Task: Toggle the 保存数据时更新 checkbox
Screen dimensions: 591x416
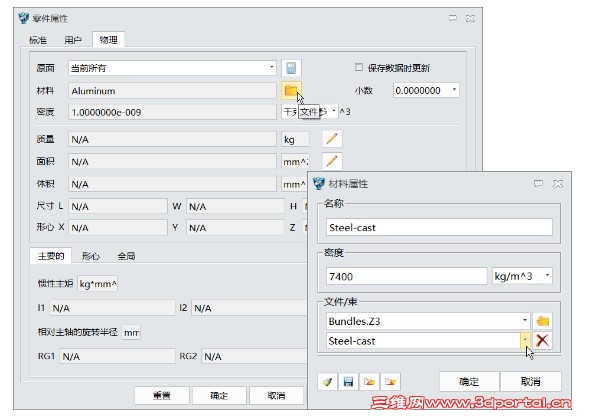Action: point(359,67)
